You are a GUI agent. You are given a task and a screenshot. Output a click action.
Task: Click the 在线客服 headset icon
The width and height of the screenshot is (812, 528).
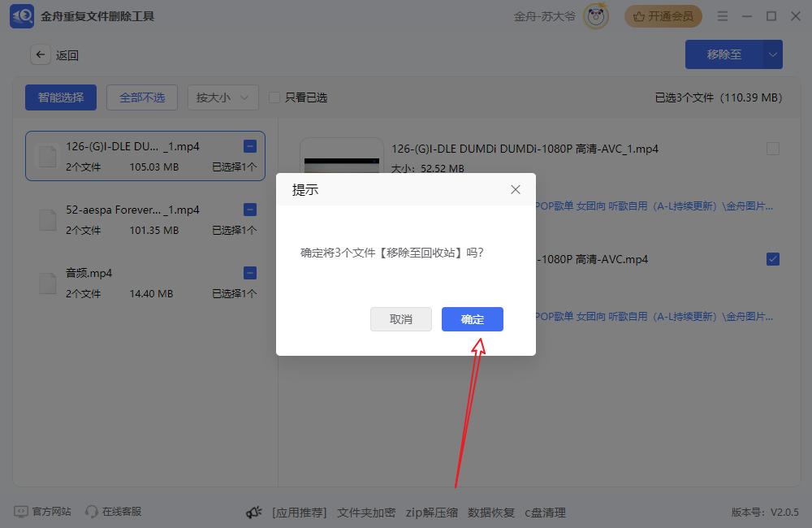coord(92,512)
